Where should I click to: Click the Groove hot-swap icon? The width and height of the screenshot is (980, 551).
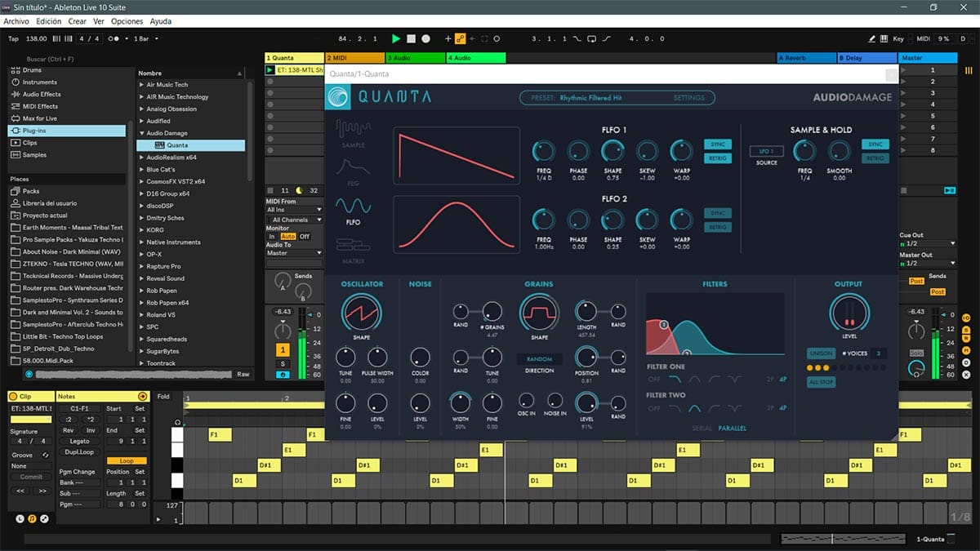pyautogui.click(x=45, y=455)
